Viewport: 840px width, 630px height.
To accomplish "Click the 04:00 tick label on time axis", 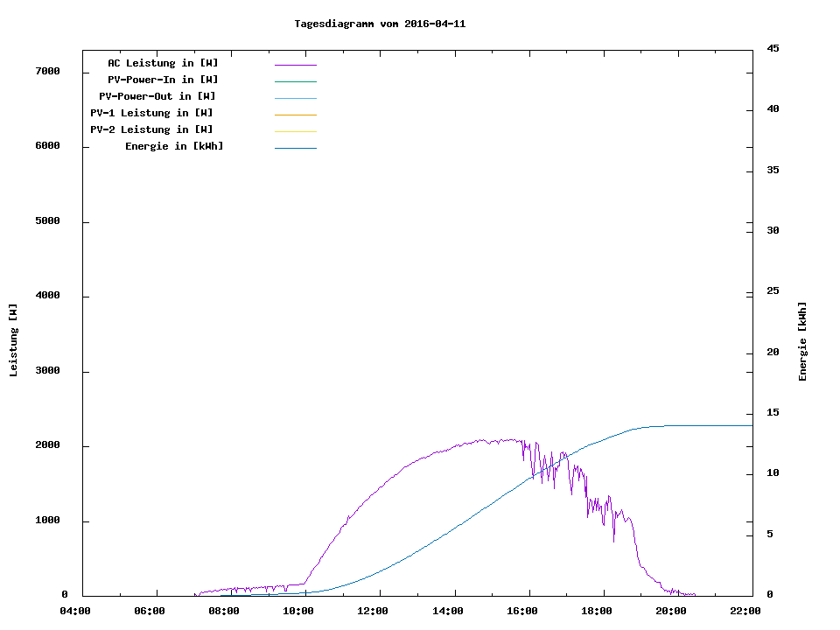I will tap(75, 611).
